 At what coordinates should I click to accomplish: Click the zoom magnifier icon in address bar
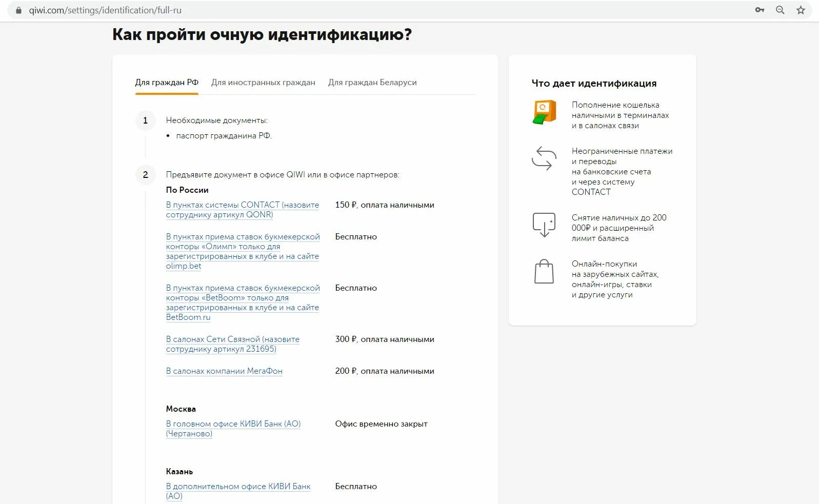780,10
